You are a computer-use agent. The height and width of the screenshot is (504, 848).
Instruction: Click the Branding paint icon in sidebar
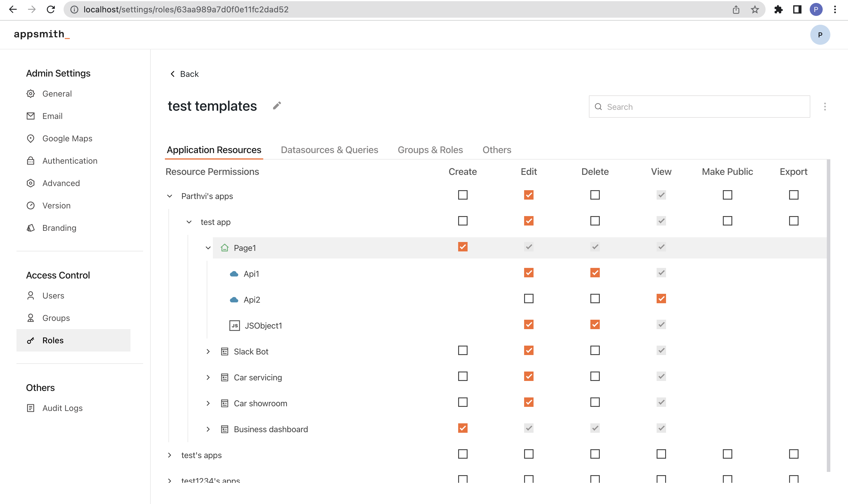click(31, 228)
